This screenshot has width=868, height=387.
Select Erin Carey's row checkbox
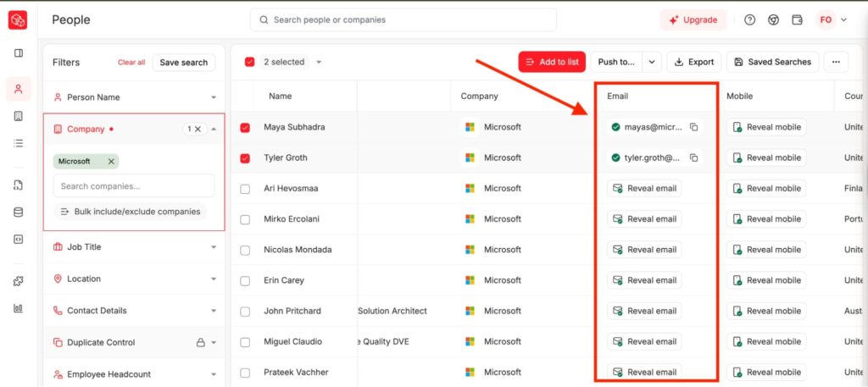245,281
